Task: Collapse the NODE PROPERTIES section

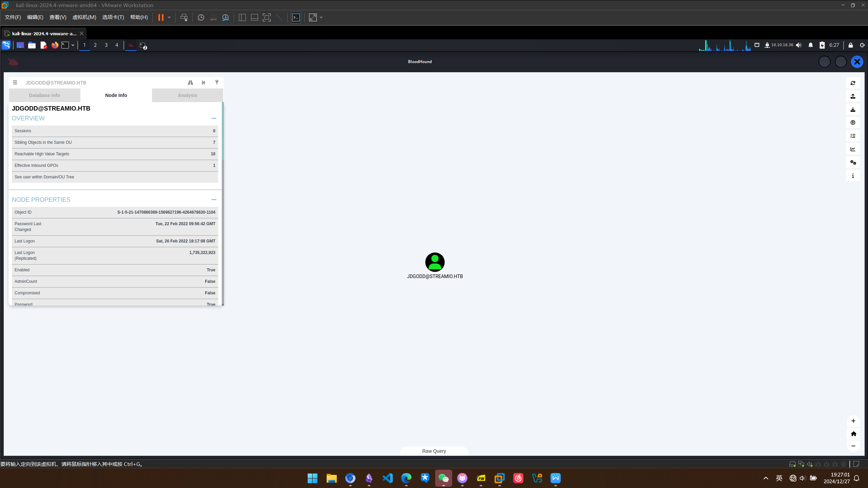Action: coord(214,200)
